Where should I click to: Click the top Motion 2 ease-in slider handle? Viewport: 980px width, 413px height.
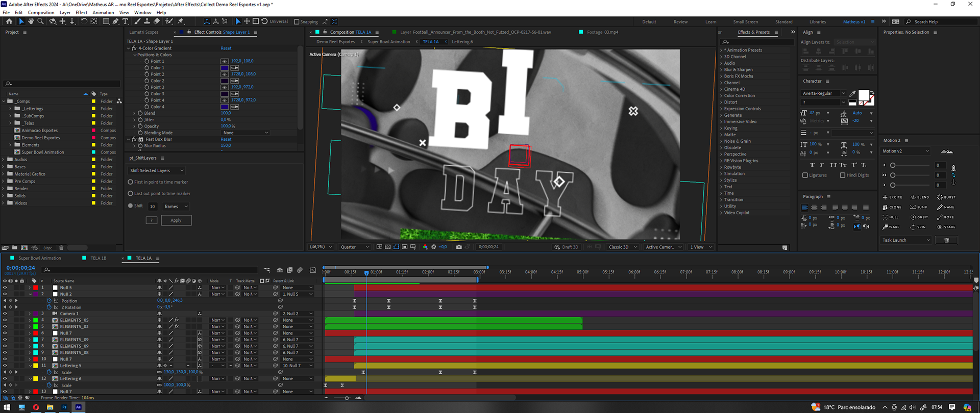tap(893, 165)
